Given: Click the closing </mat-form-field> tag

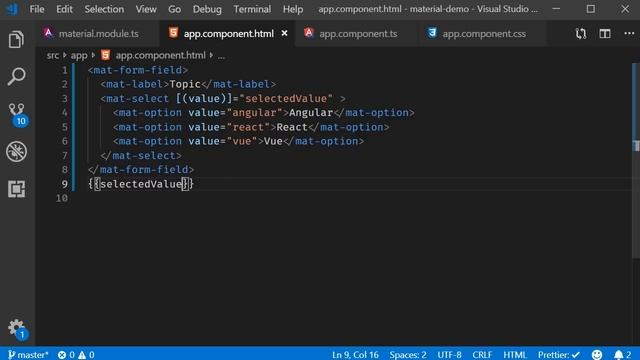Looking at the screenshot, I should [141, 169].
